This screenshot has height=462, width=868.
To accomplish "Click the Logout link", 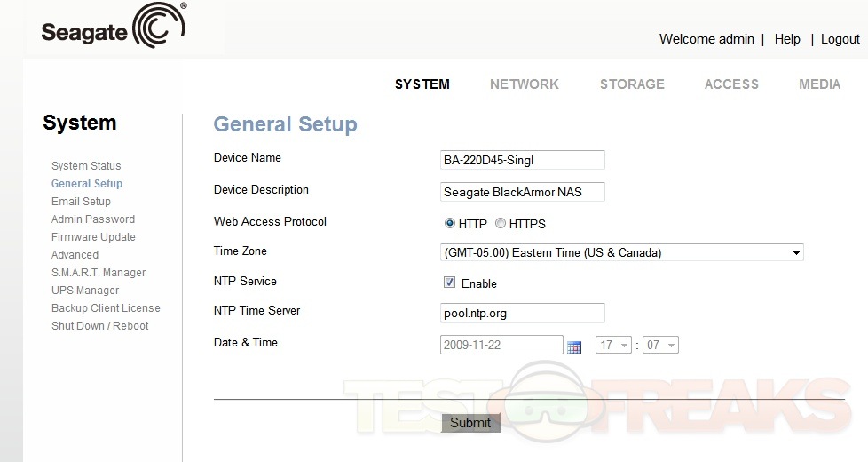I will coord(840,39).
